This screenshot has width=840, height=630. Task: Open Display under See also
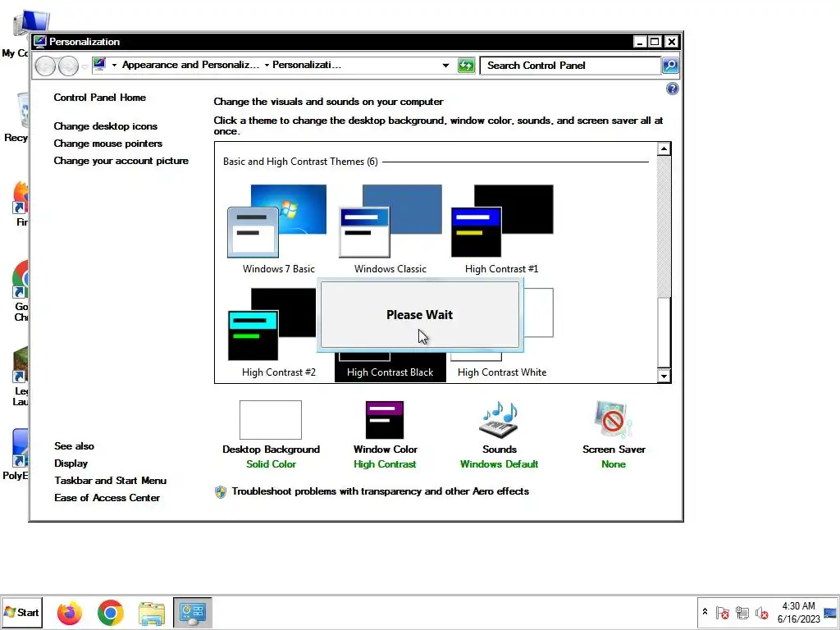click(x=71, y=463)
